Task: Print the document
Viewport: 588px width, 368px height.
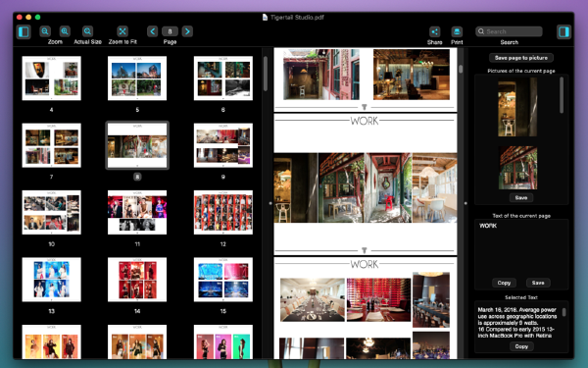Action: coord(457,32)
